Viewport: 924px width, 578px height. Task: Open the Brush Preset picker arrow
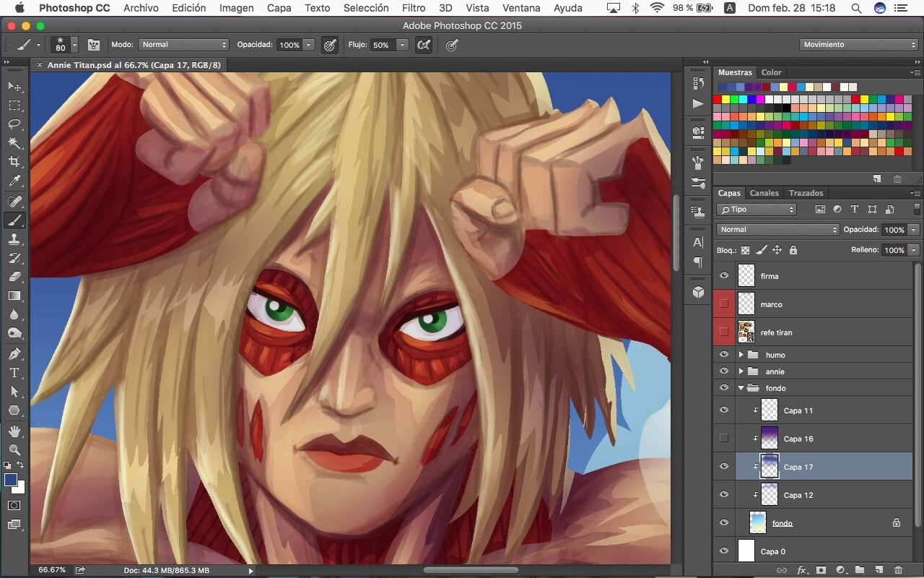[74, 45]
